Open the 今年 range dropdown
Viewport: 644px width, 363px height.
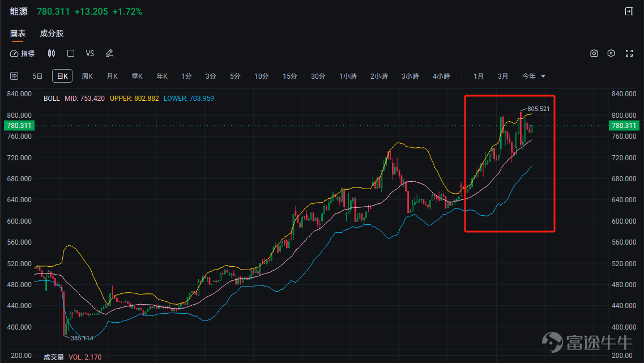pos(534,76)
